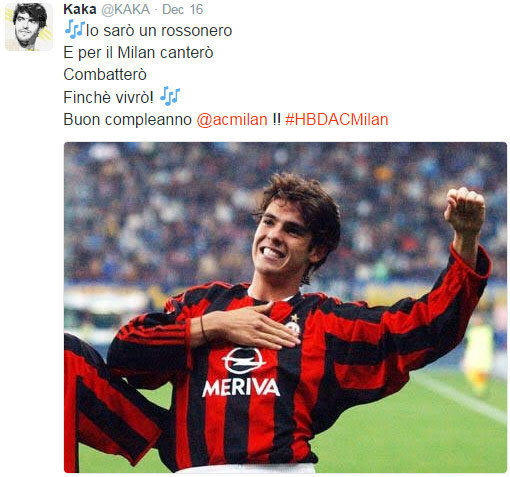The height and width of the screenshot is (477, 510).
Task: Open the #HBDACMilan hashtag
Action: click(337, 119)
